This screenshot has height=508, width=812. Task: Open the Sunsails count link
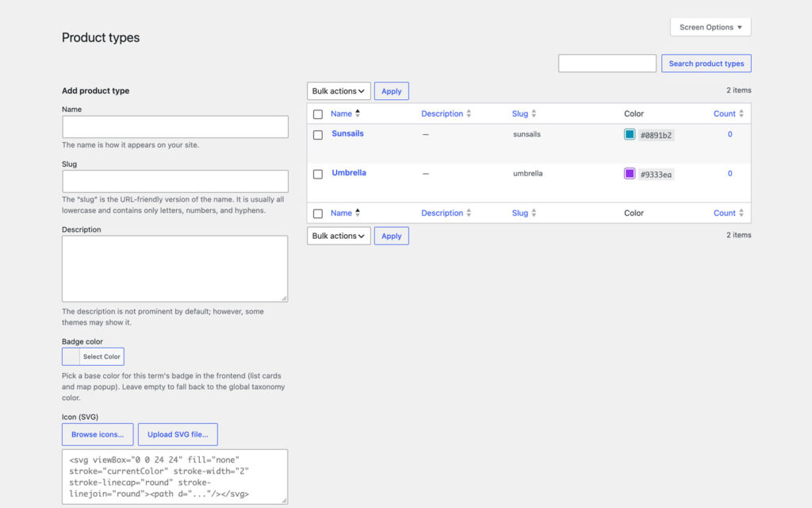(730, 134)
